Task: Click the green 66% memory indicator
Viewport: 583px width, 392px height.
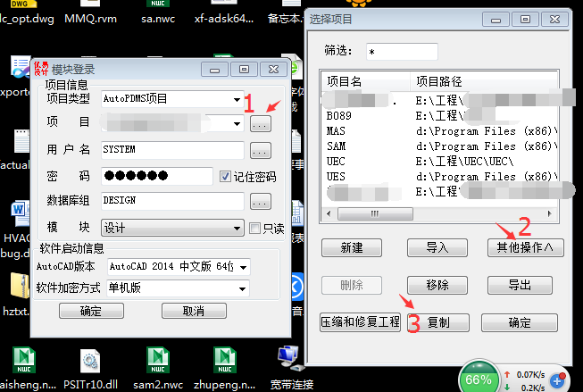Action: [479, 379]
